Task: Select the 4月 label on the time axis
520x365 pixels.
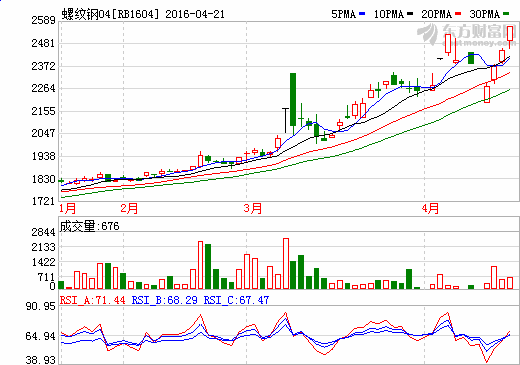Action: click(x=430, y=209)
